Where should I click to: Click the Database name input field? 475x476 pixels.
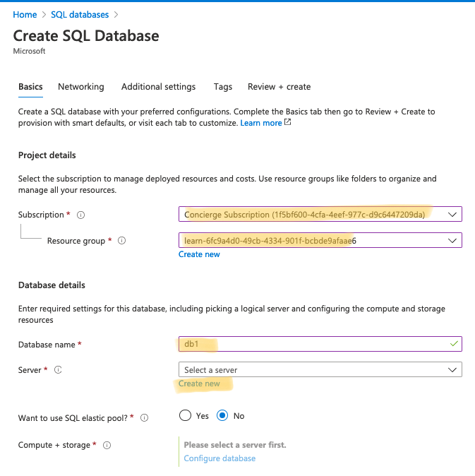click(x=320, y=344)
